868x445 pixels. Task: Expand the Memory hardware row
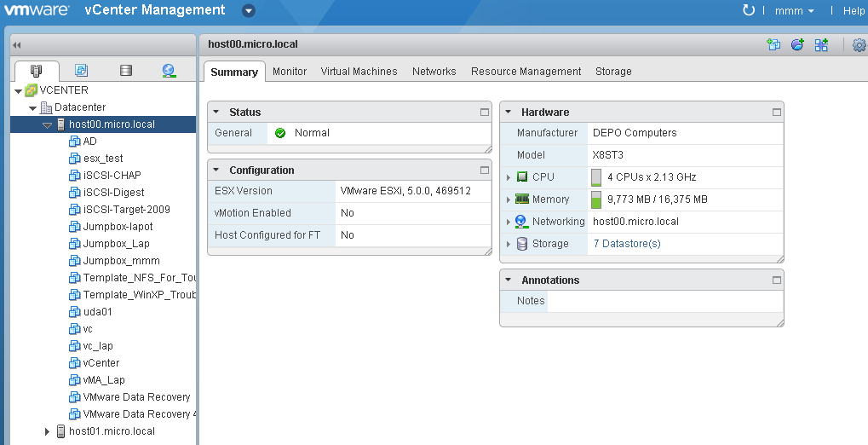point(509,199)
